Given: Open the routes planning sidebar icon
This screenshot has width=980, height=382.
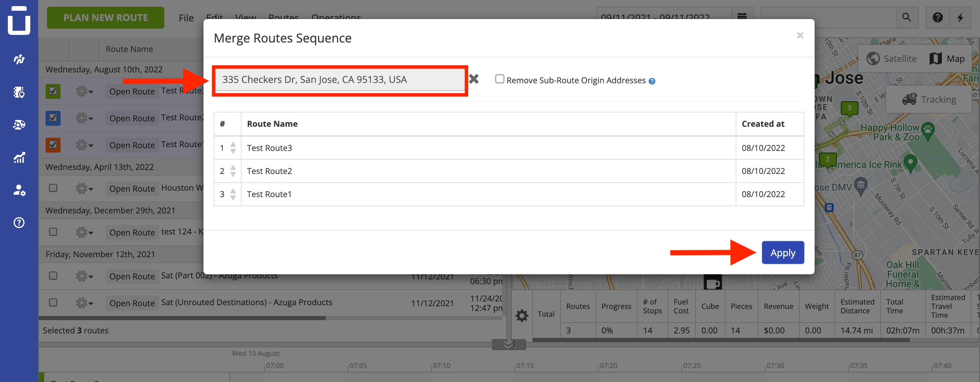Looking at the screenshot, I should [19, 59].
